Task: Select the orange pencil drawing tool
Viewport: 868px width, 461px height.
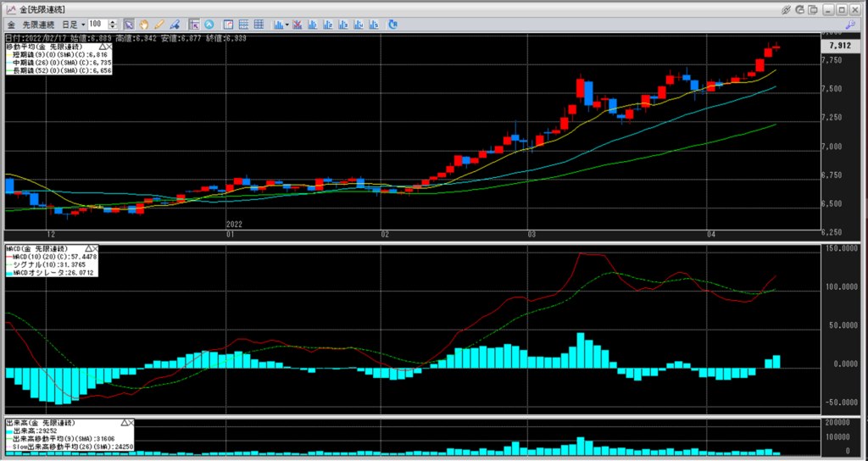Action: [159, 25]
